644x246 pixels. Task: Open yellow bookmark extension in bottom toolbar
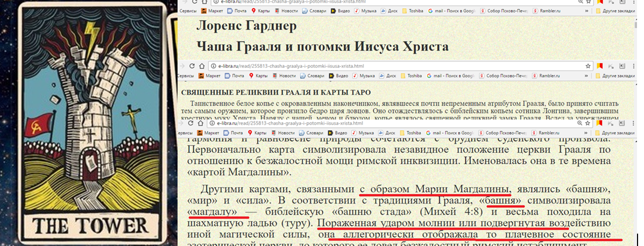pyautogui.click(x=600, y=123)
